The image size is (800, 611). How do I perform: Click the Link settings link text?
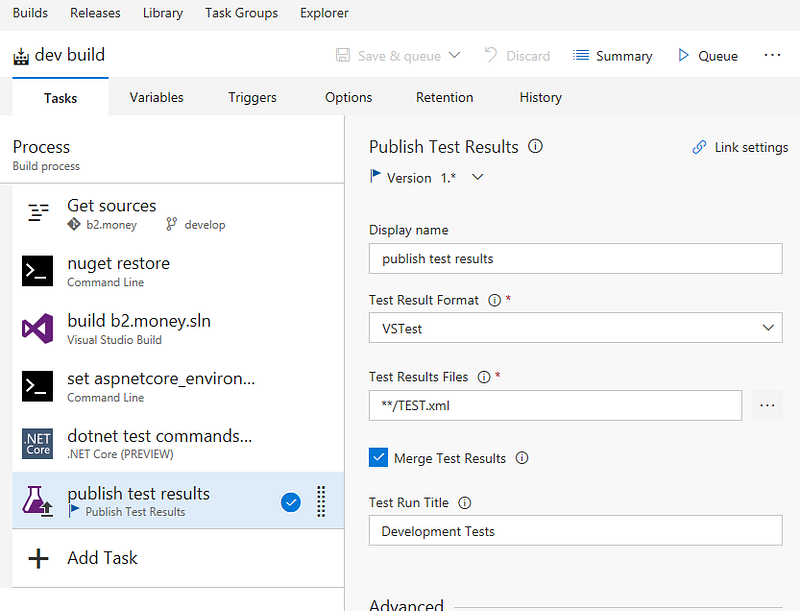(x=752, y=147)
